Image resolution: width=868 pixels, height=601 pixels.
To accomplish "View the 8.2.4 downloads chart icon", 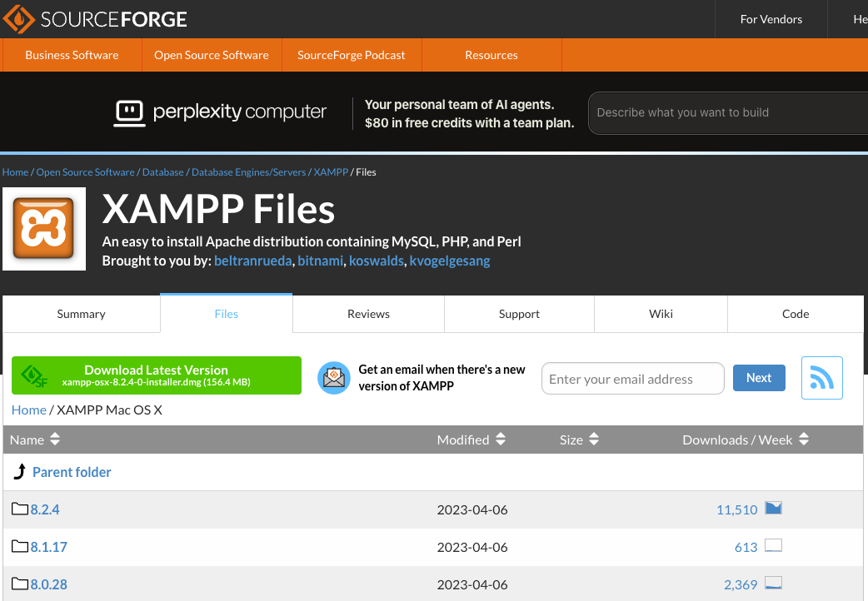I will (x=773, y=509).
